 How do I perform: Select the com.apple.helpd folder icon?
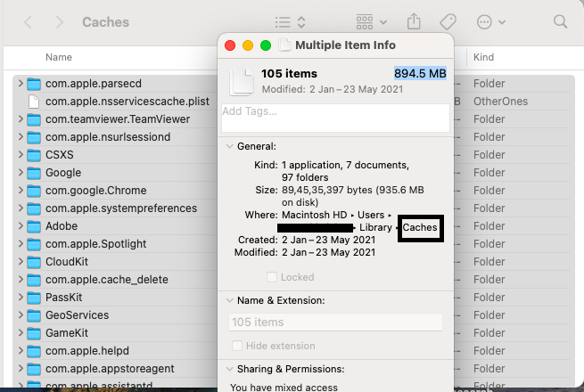click(x=34, y=351)
